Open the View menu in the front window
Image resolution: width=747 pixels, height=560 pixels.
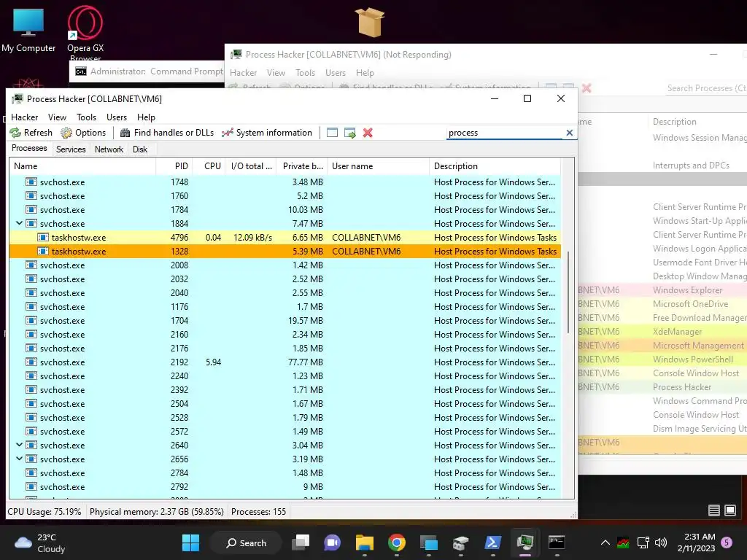coord(57,117)
